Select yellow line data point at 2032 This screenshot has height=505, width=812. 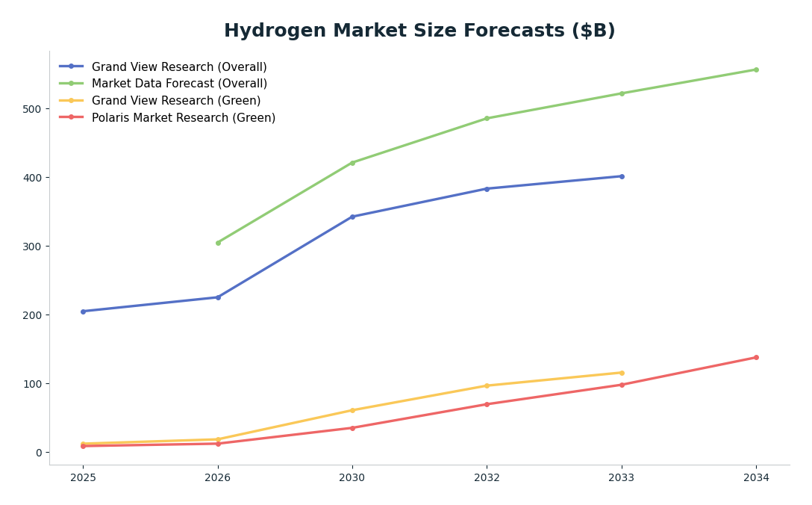[x=487, y=385]
